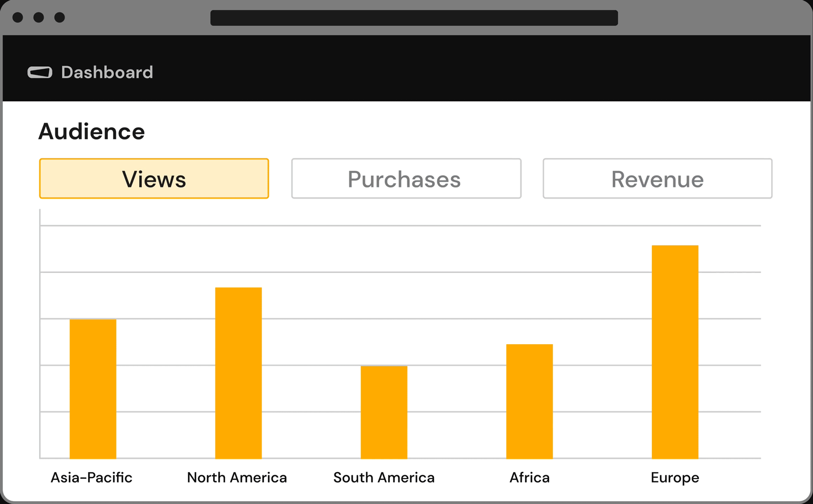Select the Views tab
The height and width of the screenshot is (504, 813).
point(154,179)
